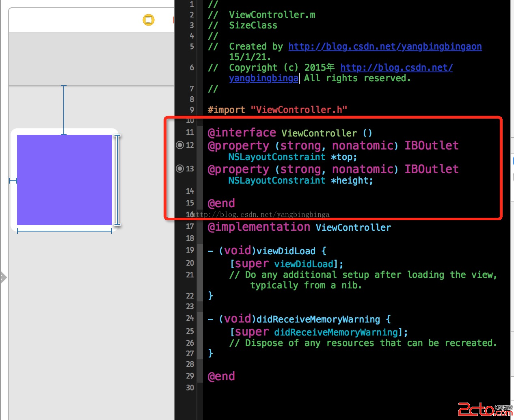Click line number 9 in gutter
The height and width of the screenshot is (420, 514).
pyautogui.click(x=192, y=110)
